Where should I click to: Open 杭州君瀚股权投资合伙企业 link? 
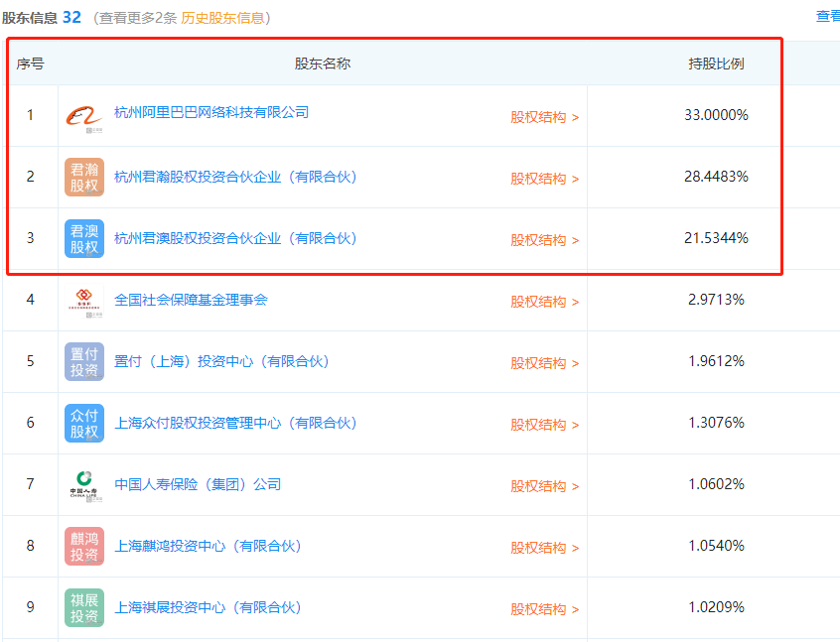pos(235,178)
